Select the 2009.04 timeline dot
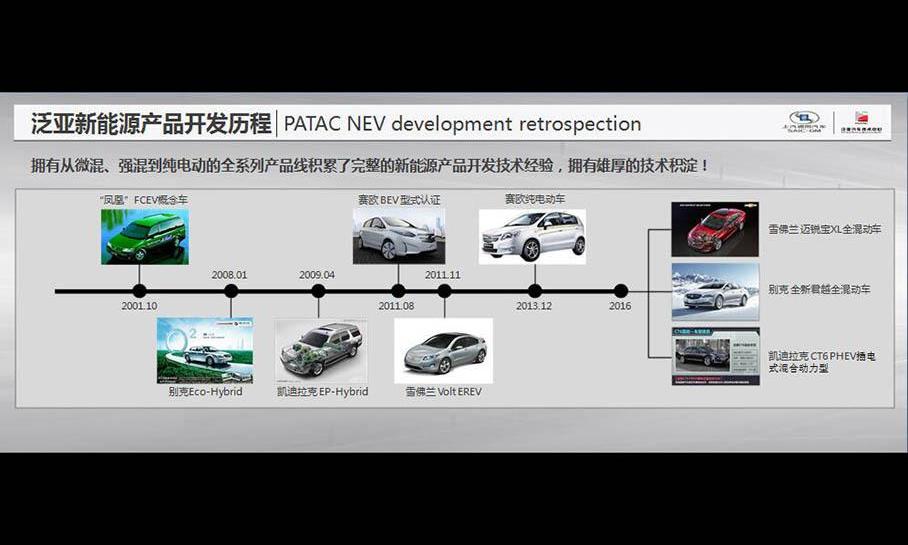Image resolution: width=908 pixels, height=545 pixels. pos(318,291)
